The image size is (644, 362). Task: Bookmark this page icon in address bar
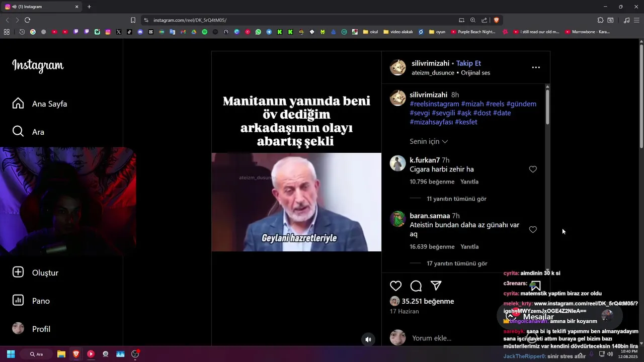click(133, 20)
